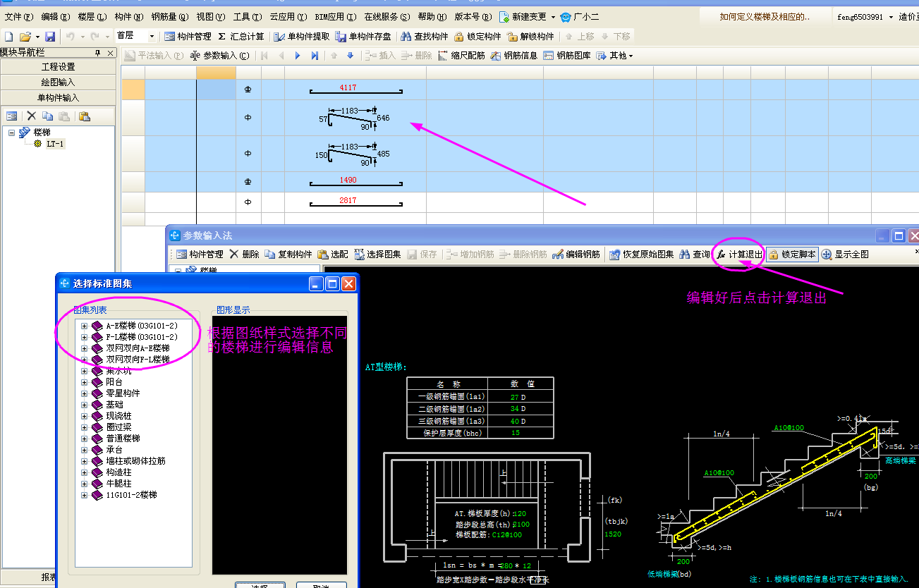The width and height of the screenshot is (919, 588).
Task: Select LT-1 in the component tree
Action: [55, 144]
